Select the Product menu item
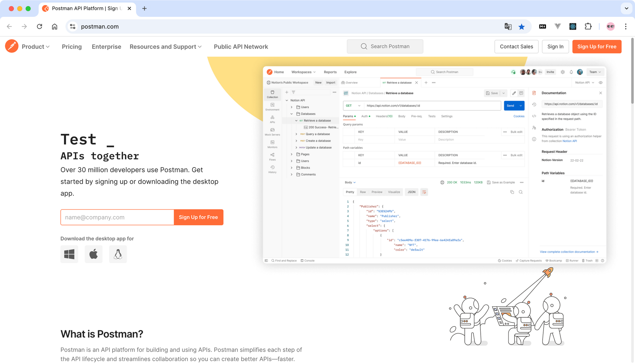635x364 pixels. (x=35, y=47)
